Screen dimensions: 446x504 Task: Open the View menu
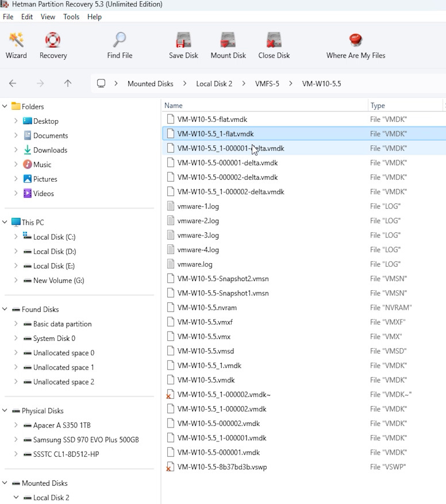coord(48,17)
